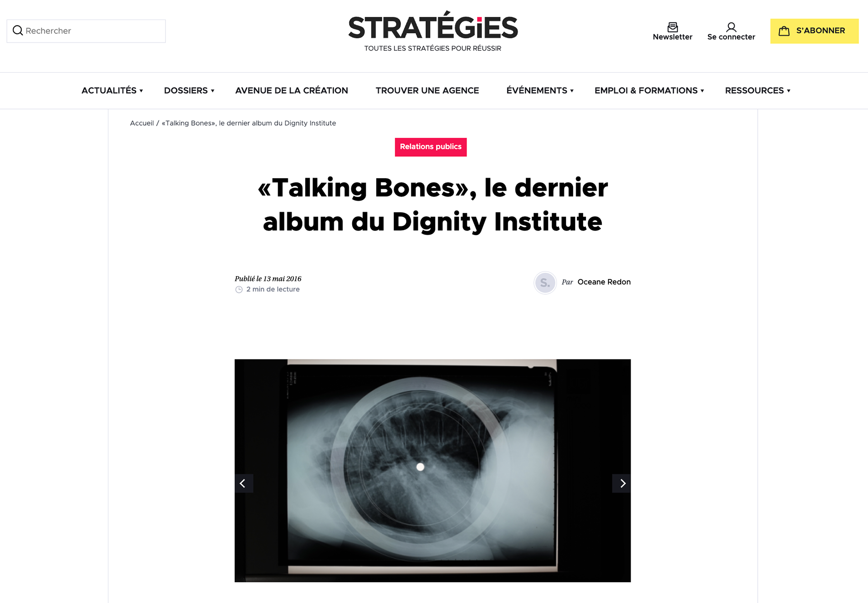Open author Oceane Redon's page
The width and height of the screenshot is (868, 603).
tap(604, 282)
